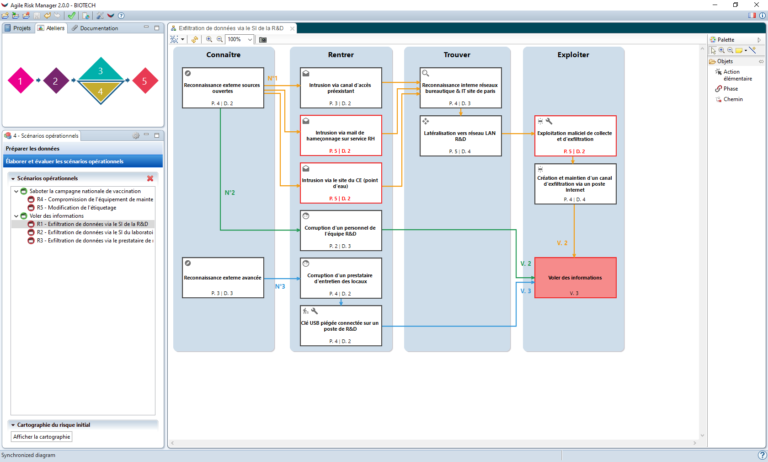Collapse the Voler des informations tree node
The image size is (768, 462).
(x=16, y=216)
